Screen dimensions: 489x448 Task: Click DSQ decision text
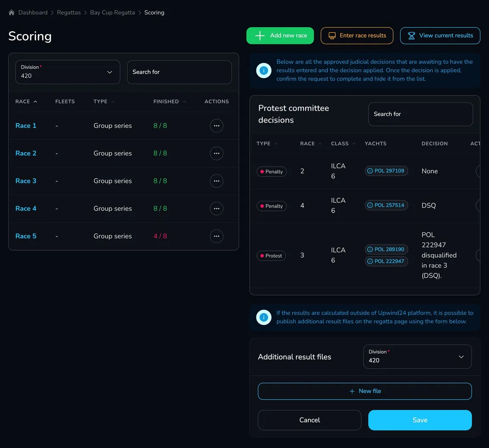[x=428, y=205]
